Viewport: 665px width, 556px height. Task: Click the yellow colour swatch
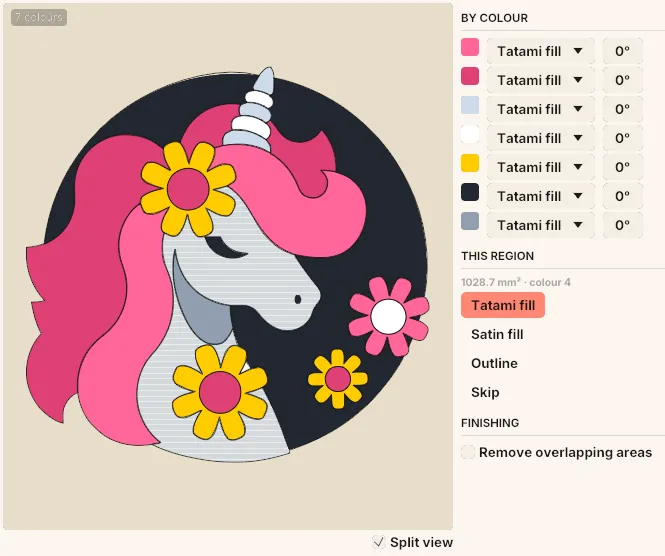tap(470, 163)
